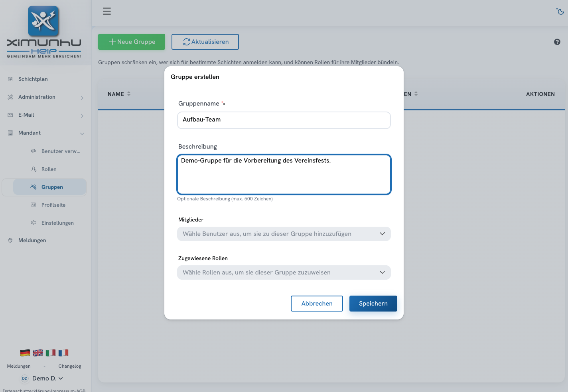The image size is (568, 392).
Task: Collapse the Mandant submenu chevron
Action: (x=82, y=133)
